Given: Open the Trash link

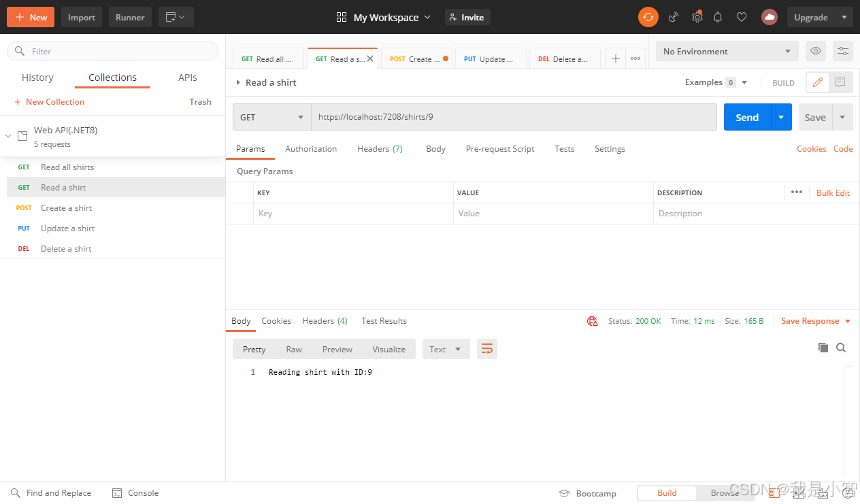Looking at the screenshot, I should coord(200,102).
